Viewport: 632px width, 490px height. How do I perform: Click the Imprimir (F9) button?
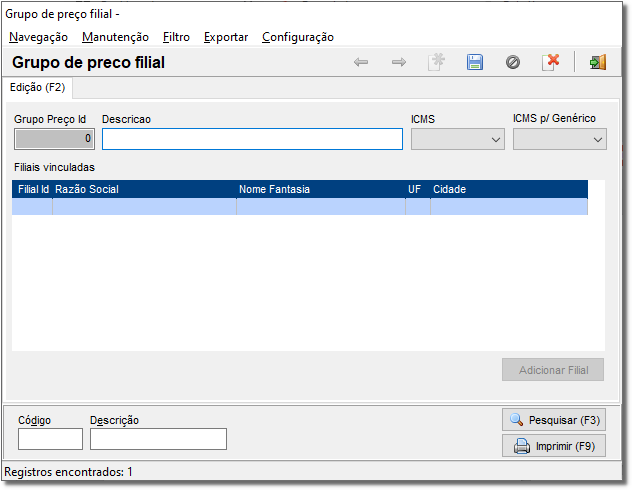(554, 446)
